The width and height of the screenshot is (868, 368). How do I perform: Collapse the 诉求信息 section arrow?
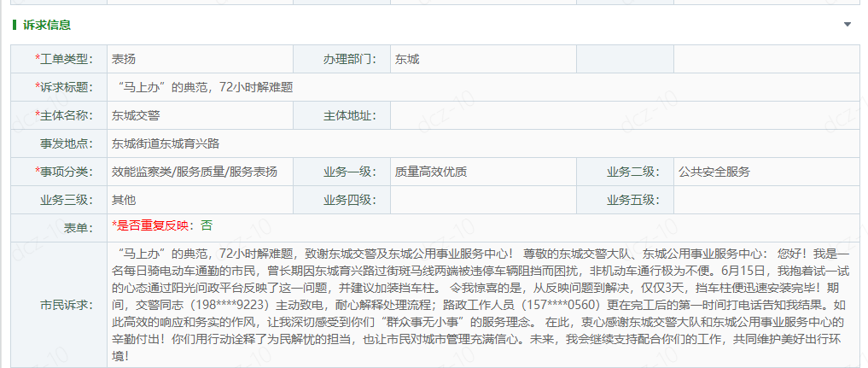847,25
